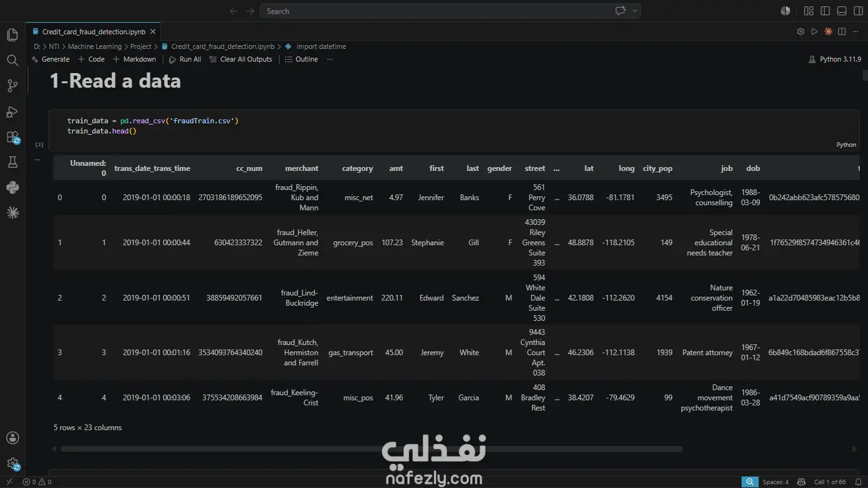Click the trans_date_trans_time column header
Screen dimensions: 868x488
(x=152, y=168)
